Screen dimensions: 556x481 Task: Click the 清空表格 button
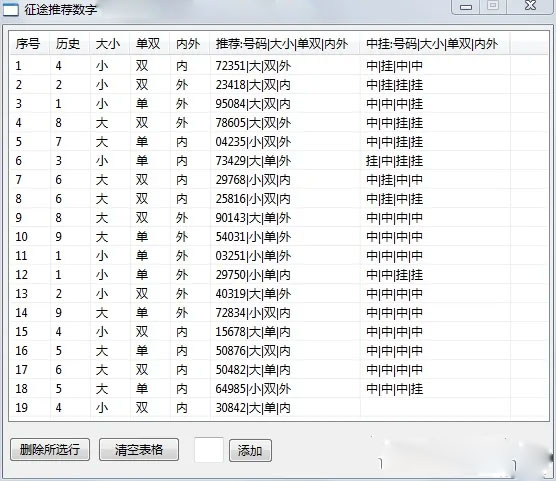pyautogui.click(x=139, y=450)
